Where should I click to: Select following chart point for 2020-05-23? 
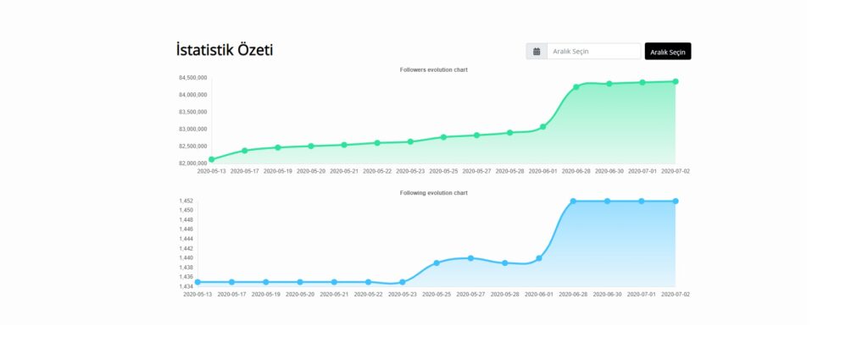pyautogui.click(x=403, y=282)
